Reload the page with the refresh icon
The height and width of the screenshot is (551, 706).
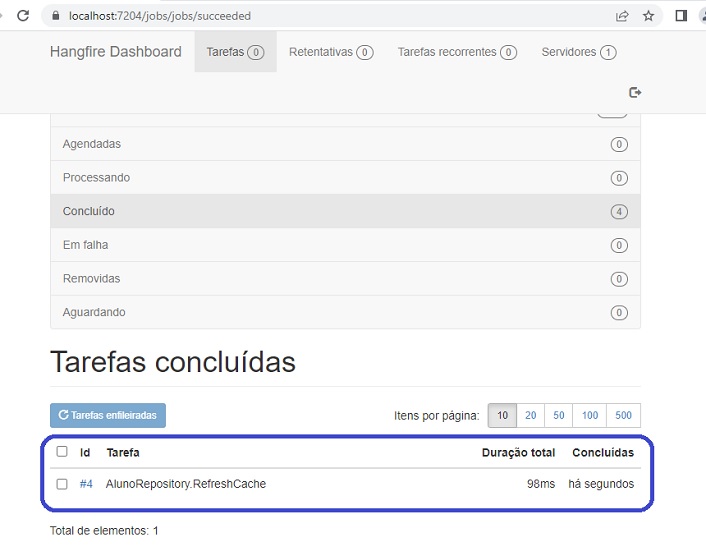[x=23, y=16]
